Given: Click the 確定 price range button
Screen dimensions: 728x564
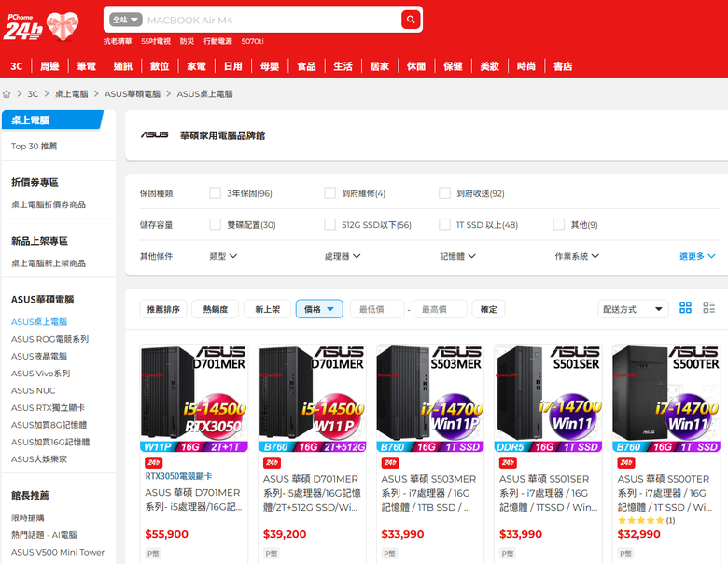Looking at the screenshot, I should pos(488,309).
